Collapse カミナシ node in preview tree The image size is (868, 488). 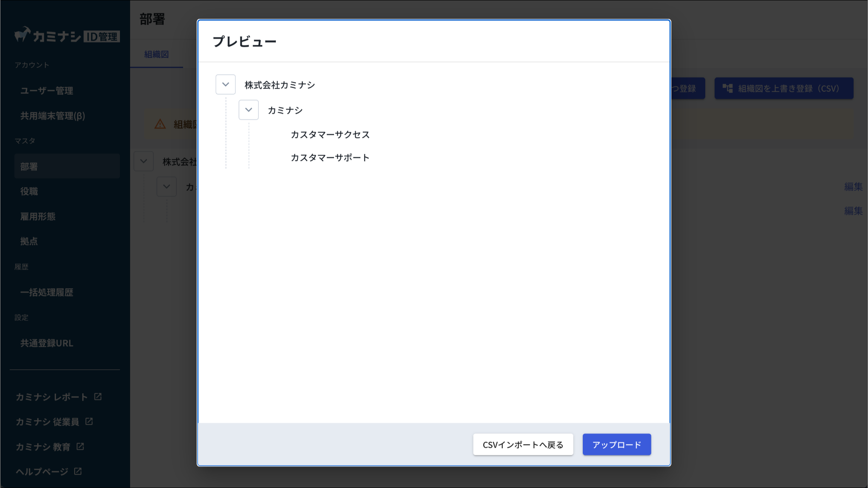[248, 110]
